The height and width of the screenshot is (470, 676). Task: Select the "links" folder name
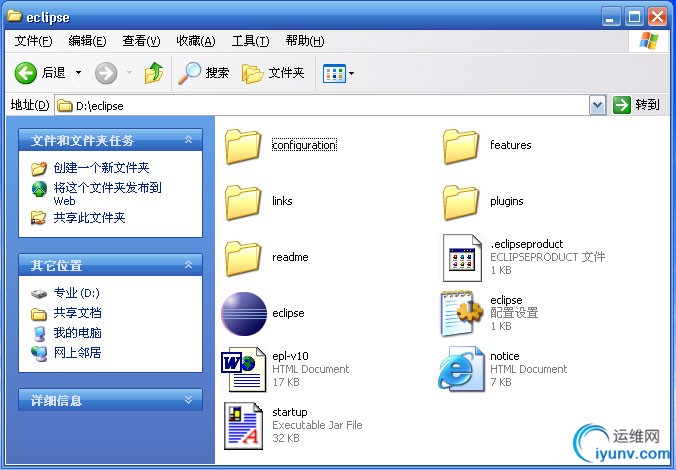pos(282,201)
